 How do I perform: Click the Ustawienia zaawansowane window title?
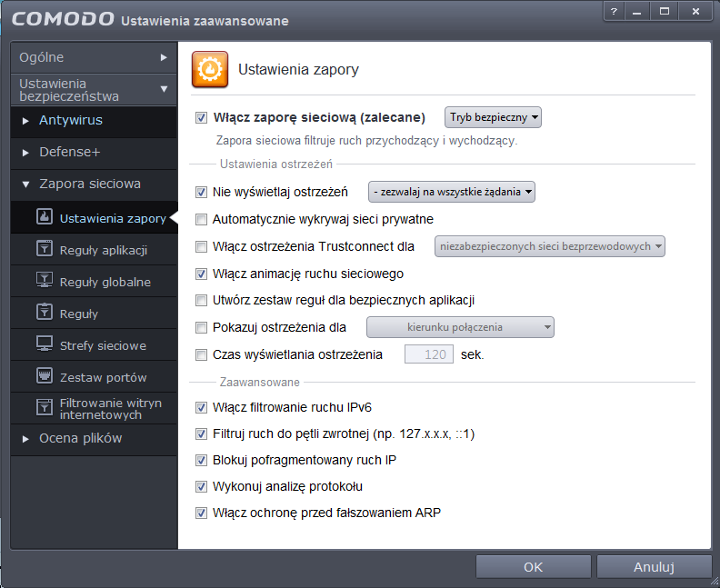click(205, 21)
